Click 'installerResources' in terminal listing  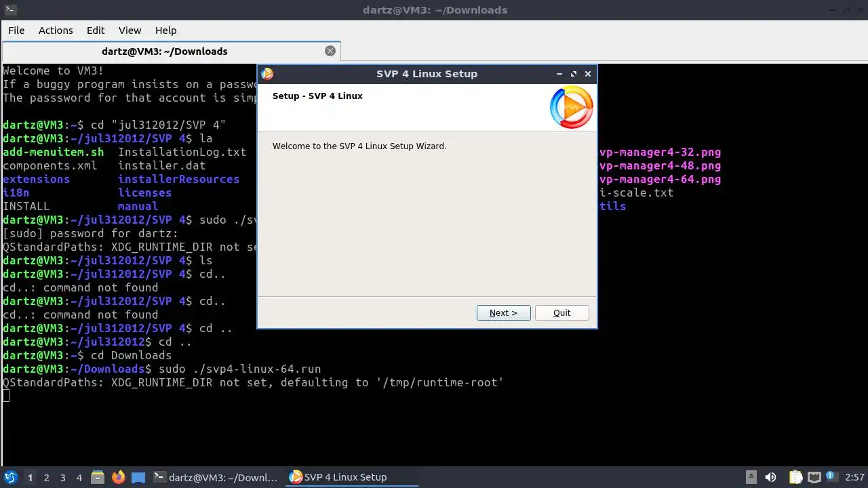point(179,179)
